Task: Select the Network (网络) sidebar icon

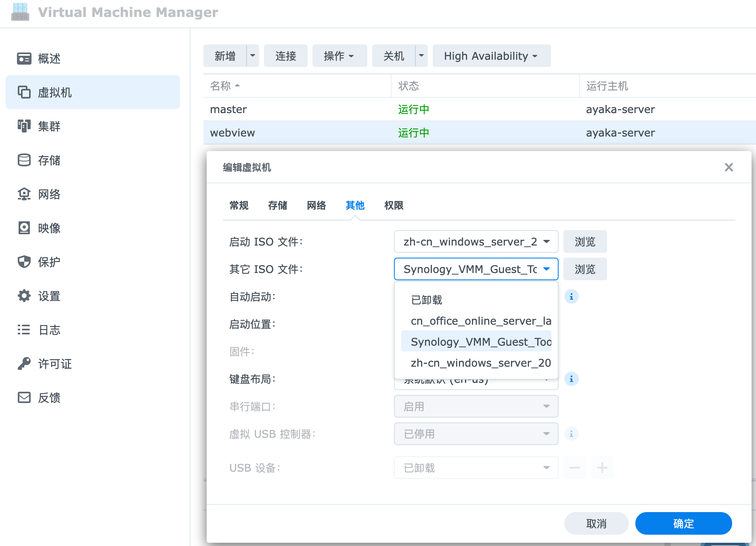Action: 24,194
